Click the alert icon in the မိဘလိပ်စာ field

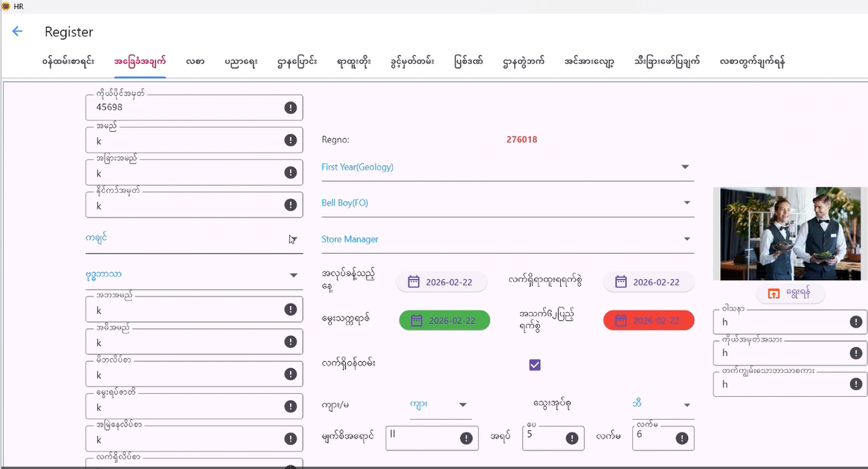[x=291, y=374]
